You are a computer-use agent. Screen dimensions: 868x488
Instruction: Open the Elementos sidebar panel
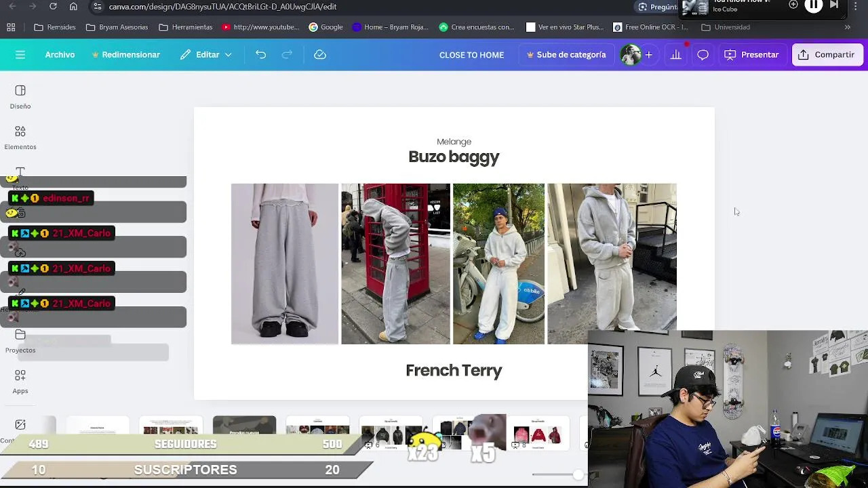pos(20,138)
